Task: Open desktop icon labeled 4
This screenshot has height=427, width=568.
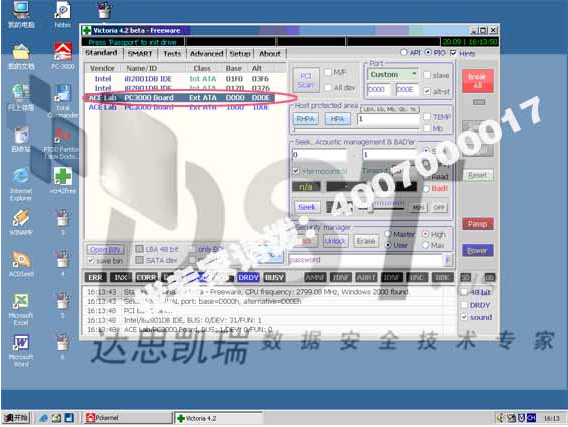Action: [63, 264]
